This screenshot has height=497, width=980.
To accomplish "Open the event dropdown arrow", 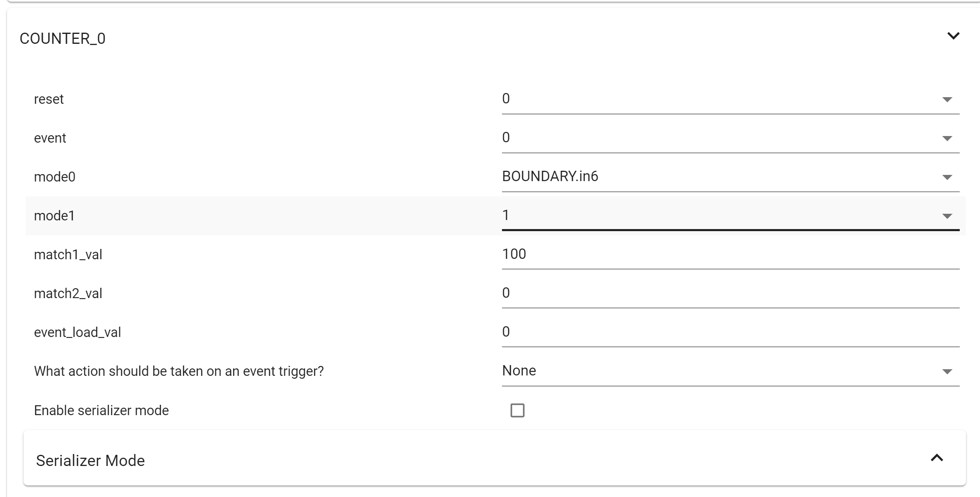I will coord(947,139).
